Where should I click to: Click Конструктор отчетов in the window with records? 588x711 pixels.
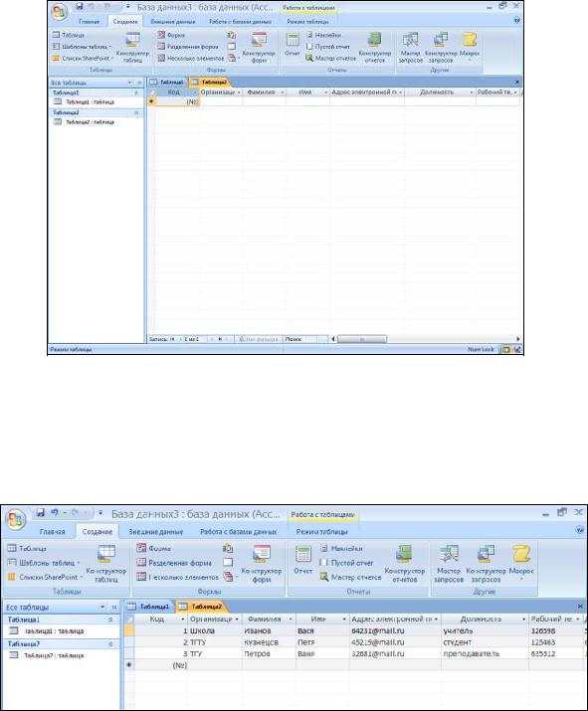pyautogui.click(x=405, y=565)
